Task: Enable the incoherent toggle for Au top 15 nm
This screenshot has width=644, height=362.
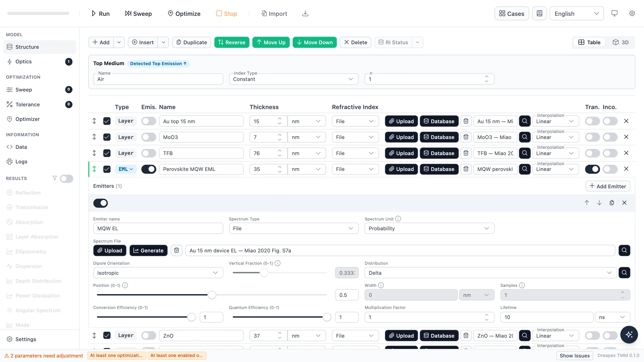Action: pos(610,121)
